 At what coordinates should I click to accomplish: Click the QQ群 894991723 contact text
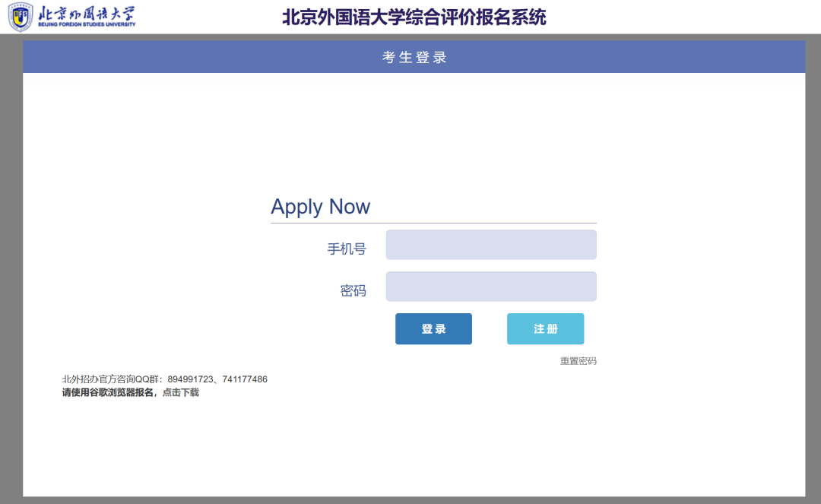click(164, 379)
